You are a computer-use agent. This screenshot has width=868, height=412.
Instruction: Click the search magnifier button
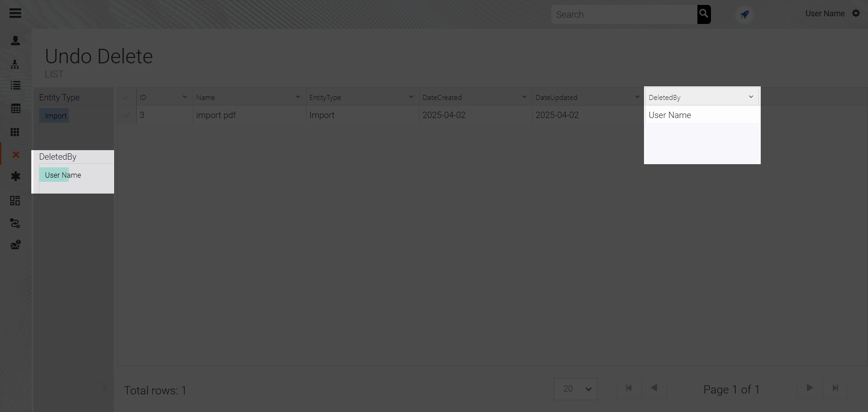704,14
